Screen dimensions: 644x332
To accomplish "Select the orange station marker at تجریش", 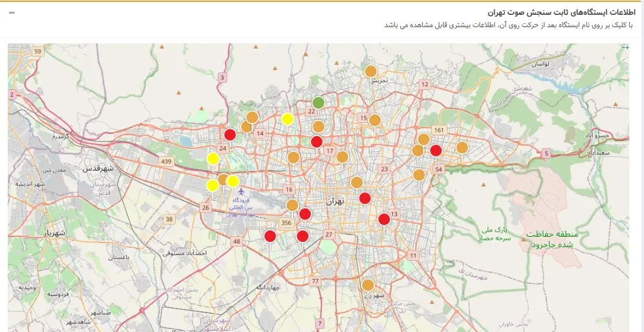I will [370, 71].
